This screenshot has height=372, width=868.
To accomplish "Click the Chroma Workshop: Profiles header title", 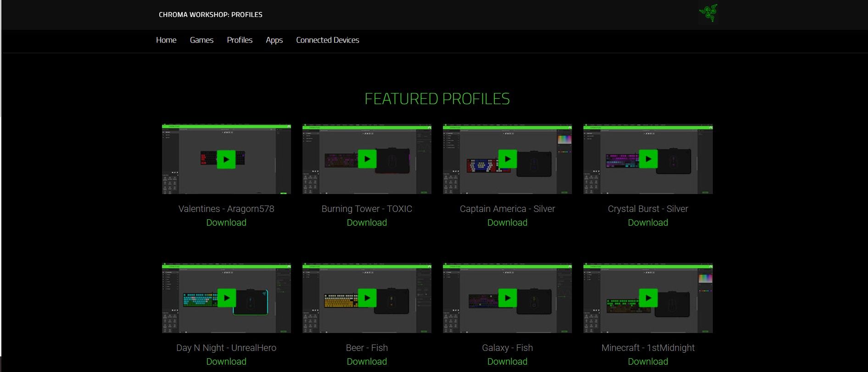I will (x=211, y=15).
